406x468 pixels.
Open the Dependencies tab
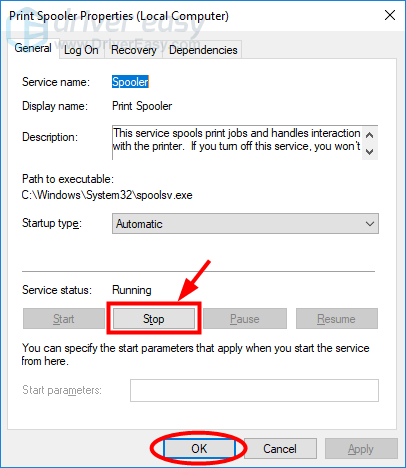(203, 50)
